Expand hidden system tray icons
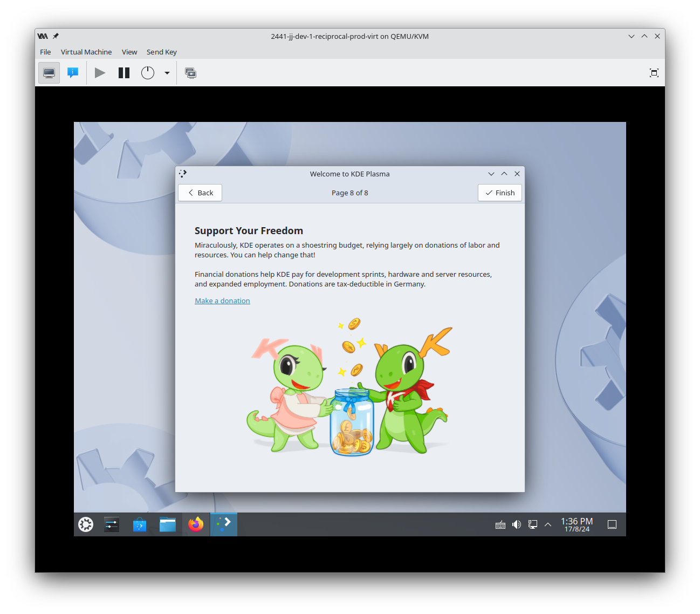Screen dimensions: 700x614 (x=548, y=524)
